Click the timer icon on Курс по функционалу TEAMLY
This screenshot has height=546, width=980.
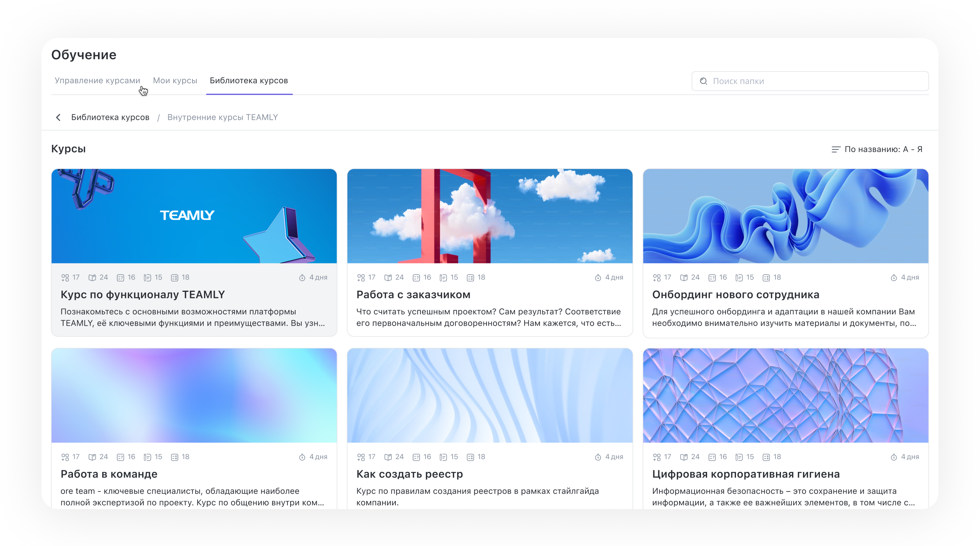[x=302, y=278]
